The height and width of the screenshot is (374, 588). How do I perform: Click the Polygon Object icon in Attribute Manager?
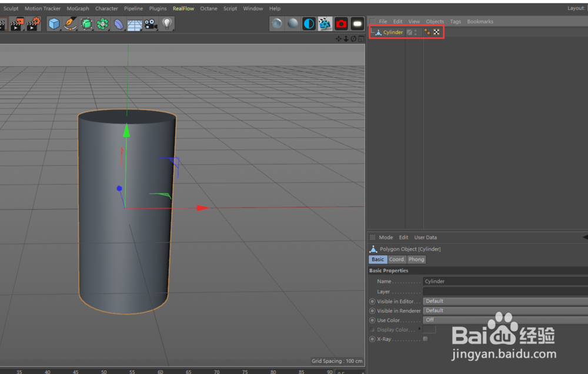pyautogui.click(x=373, y=249)
